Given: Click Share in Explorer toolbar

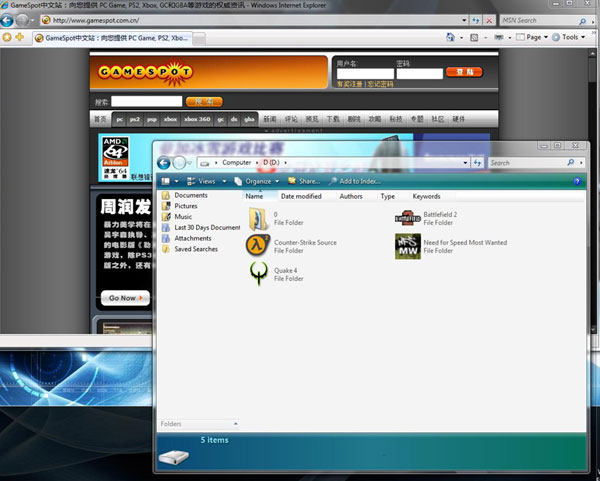Looking at the screenshot, I should point(304,181).
